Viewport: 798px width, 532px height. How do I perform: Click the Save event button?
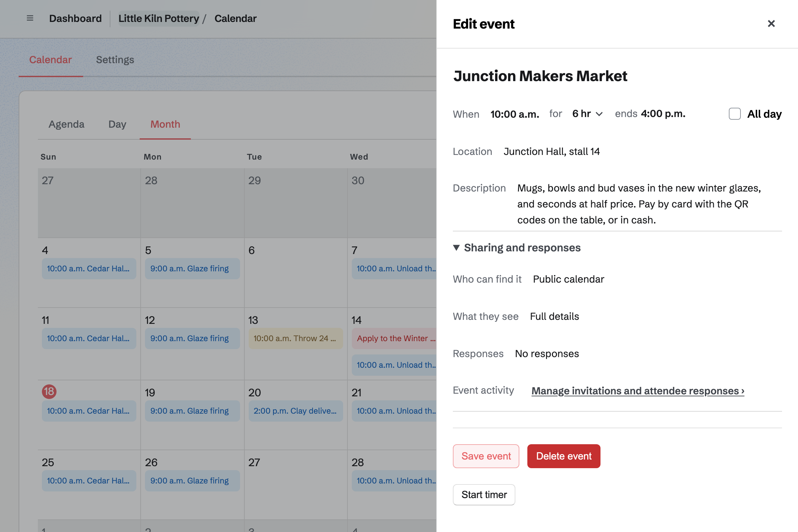486,456
